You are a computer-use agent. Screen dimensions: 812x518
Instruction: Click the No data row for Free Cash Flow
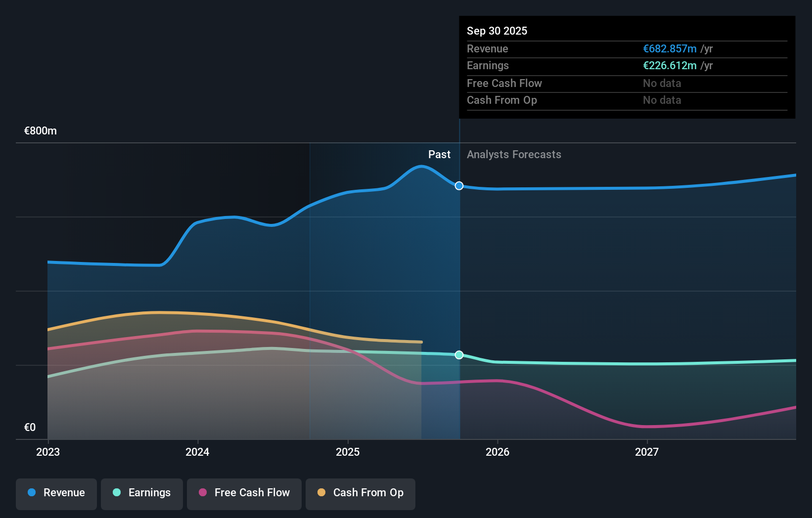662,83
